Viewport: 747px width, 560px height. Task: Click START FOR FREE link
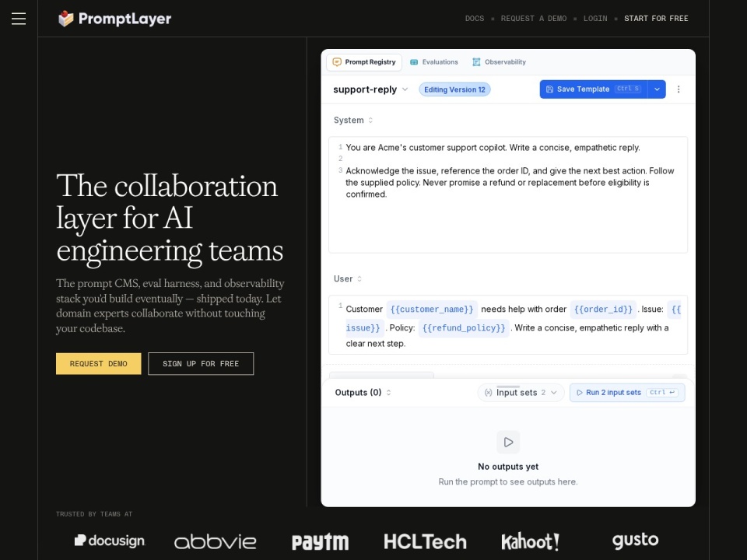click(x=656, y=19)
